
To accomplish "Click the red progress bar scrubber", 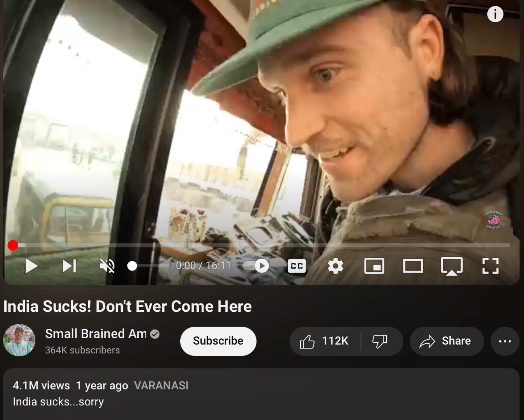I will [13, 245].
